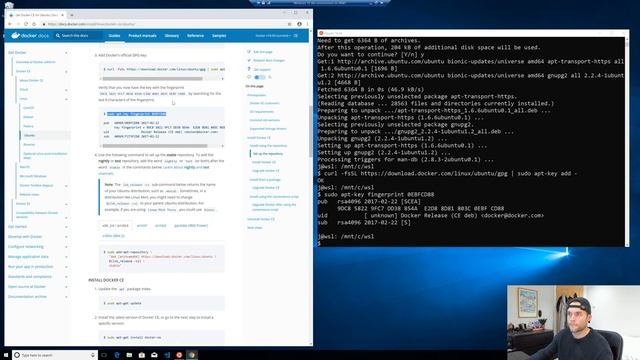The image size is (640, 360).
Task: Jump to Next steps in page outline
Action: point(255,228)
